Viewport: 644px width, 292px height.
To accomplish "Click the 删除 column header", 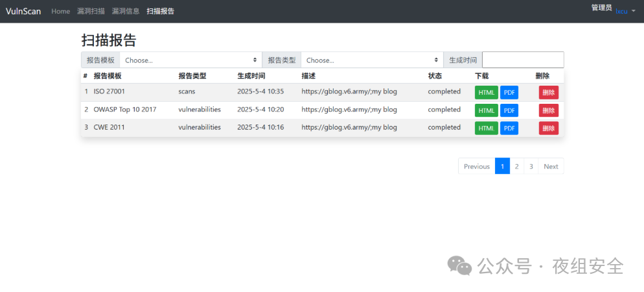I will [x=542, y=76].
